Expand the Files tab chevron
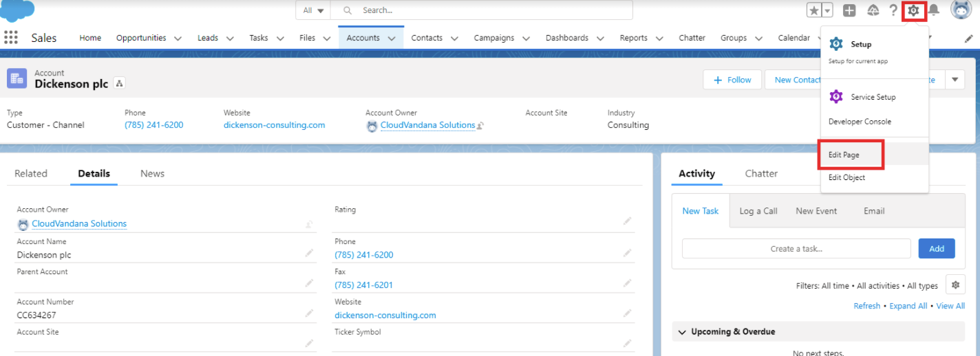This screenshot has width=980, height=356. point(327,38)
